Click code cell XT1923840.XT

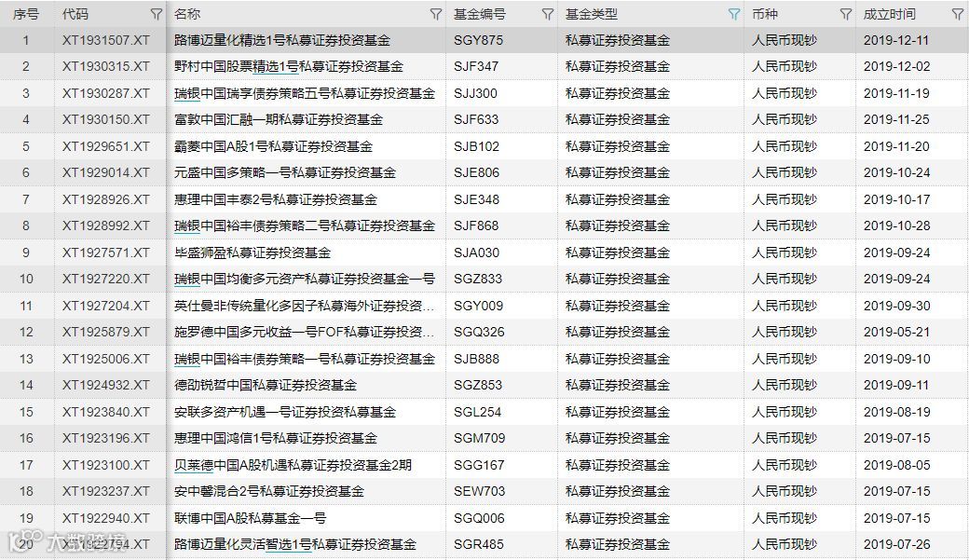point(105,412)
